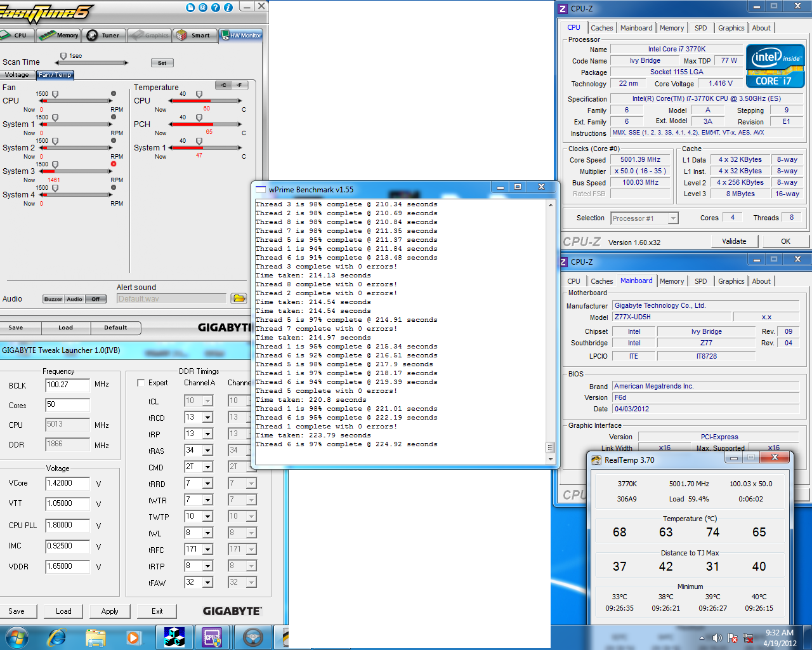The height and width of the screenshot is (650, 812).
Task: Toggle the System 1 fan alert indicator
Action: tap(114, 117)
